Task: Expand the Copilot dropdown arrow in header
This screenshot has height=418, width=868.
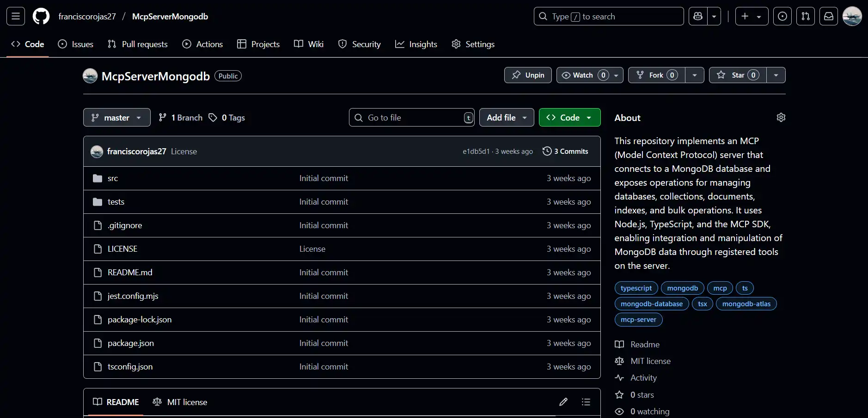Action: click(714, 17)
